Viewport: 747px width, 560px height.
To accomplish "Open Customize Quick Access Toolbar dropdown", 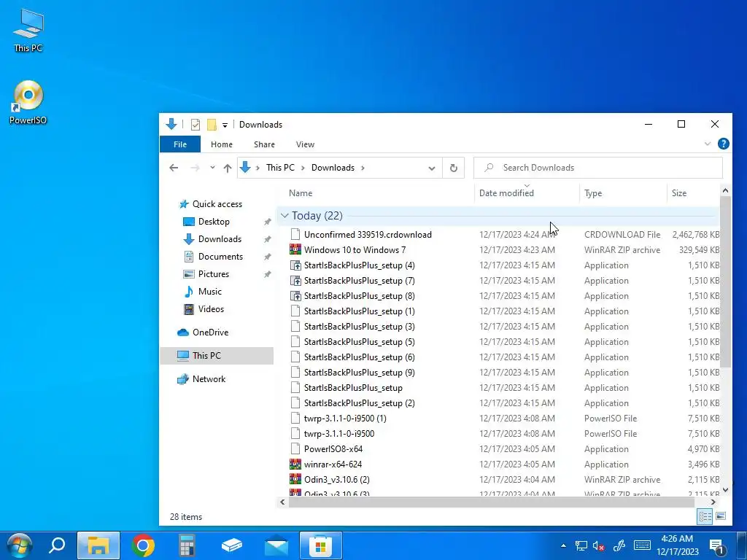I will click(225, 125).
